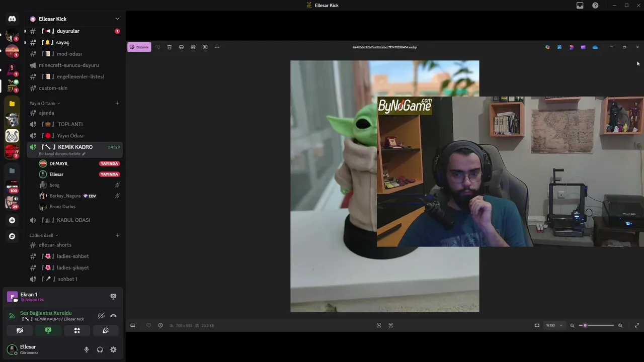Collapse the Ladies özell category
The image size is (644, 362).
pyautogui.click(x=44, y=235)
